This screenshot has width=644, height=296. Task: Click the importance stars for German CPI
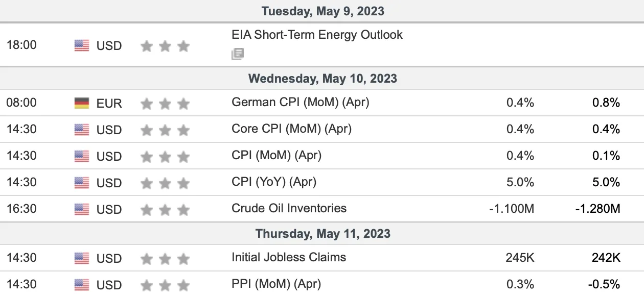(165, 104)
